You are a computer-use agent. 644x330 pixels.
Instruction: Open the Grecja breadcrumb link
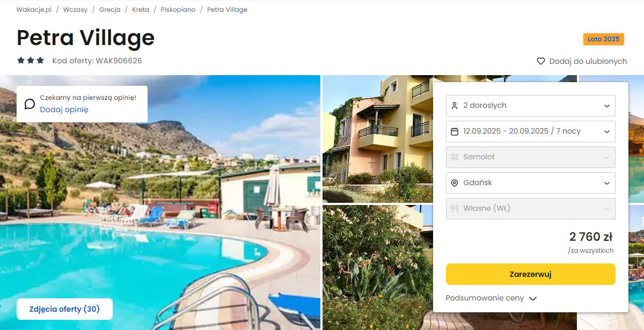tap(110, 10)
